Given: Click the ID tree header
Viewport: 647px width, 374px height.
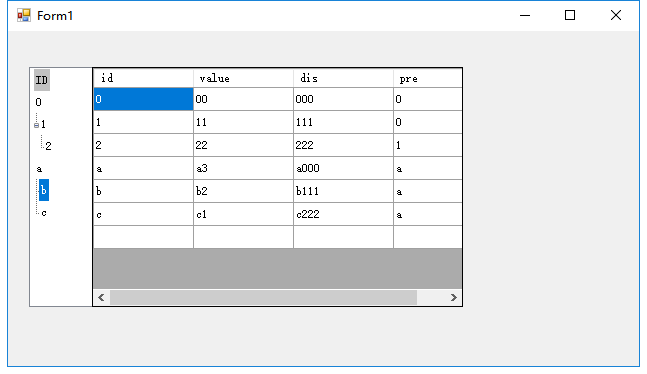Looking at the screenshot, I should pyautogui.click(x=42, y=80).
